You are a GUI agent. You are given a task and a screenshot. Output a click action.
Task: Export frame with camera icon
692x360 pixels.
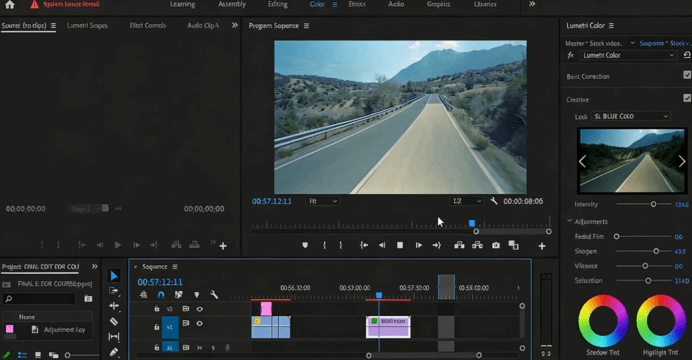[496, 245]
